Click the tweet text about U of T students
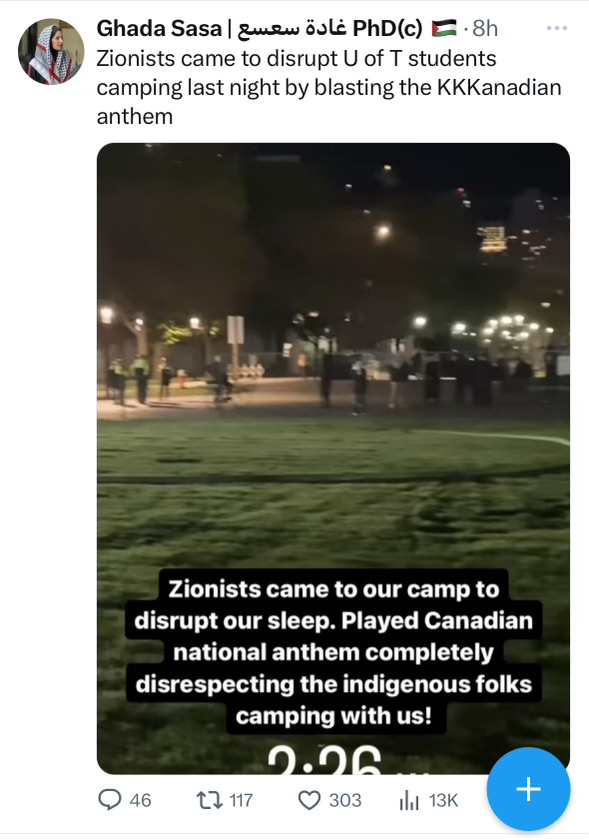 pos(329,87)
